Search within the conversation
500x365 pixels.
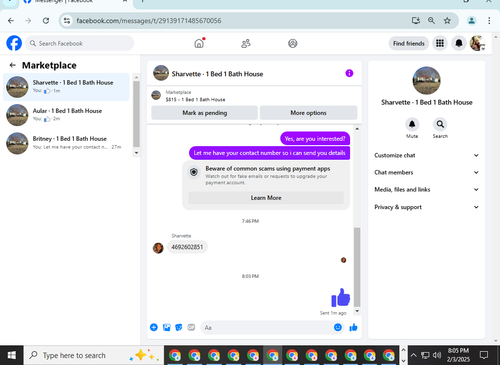pyautogui.click(x=440, y=124)
